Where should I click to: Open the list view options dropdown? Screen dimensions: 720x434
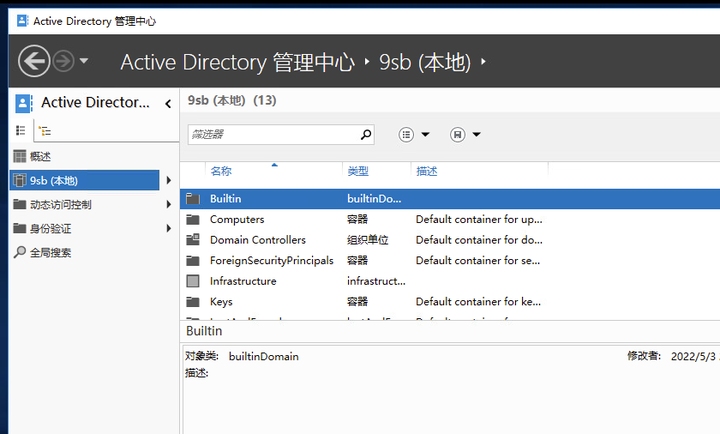pos(414,134)
